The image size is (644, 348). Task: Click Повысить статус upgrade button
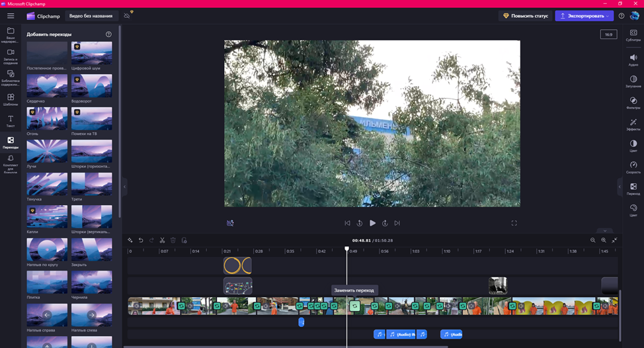click(525, 16)
